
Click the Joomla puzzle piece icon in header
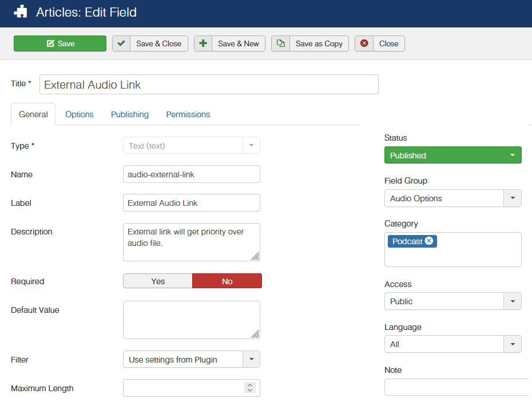(x=21, y=11)
